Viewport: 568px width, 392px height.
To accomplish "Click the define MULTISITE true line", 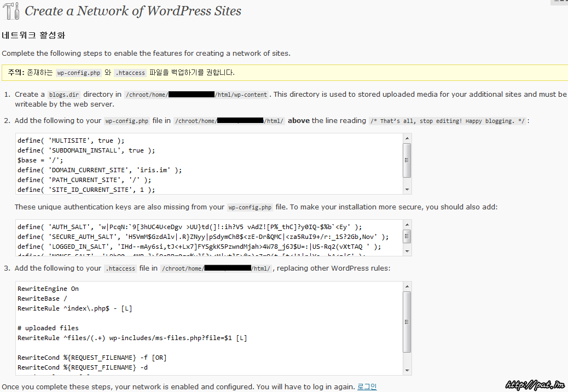I will pyautogui.click(x=71, y=141).
